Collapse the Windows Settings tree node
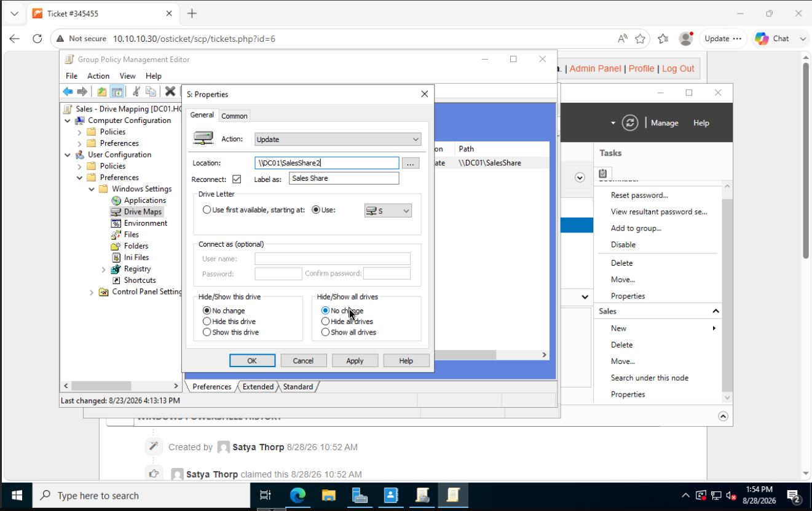Image resolution: width=812 pixels, height=511 pixels. point(91,189)
